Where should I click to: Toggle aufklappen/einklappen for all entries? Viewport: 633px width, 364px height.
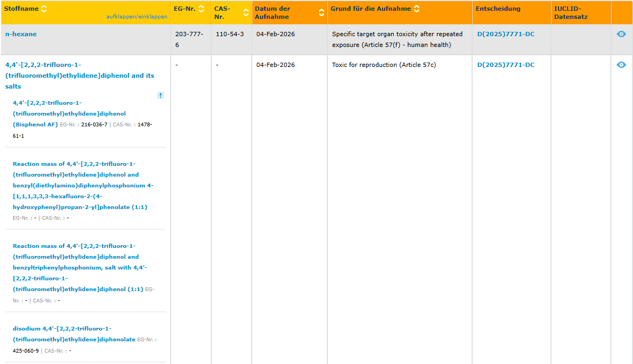pos(137,17)
